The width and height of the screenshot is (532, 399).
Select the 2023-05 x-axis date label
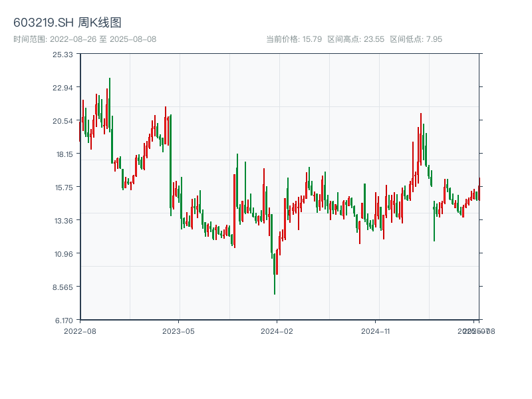[x=178, y=331]
